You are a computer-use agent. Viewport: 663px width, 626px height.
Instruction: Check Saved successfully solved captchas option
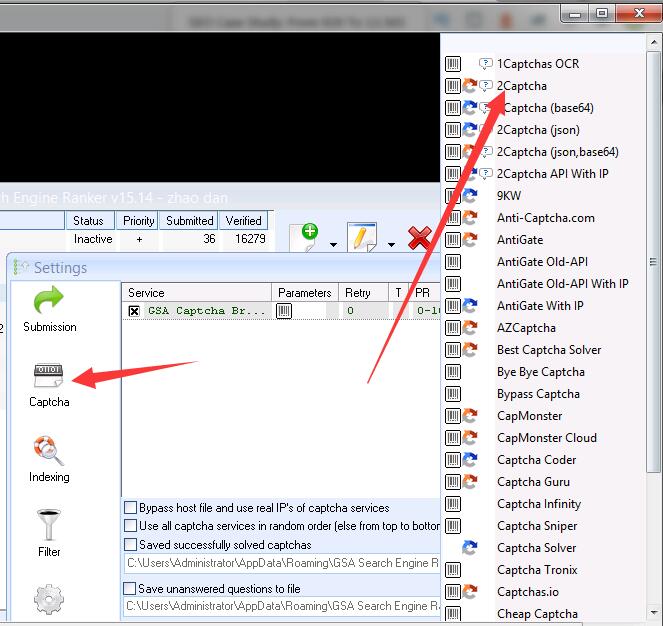coord(130,545)
